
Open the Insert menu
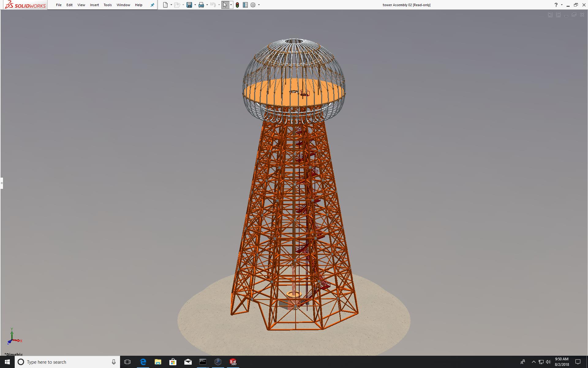(x=94, y=5)
